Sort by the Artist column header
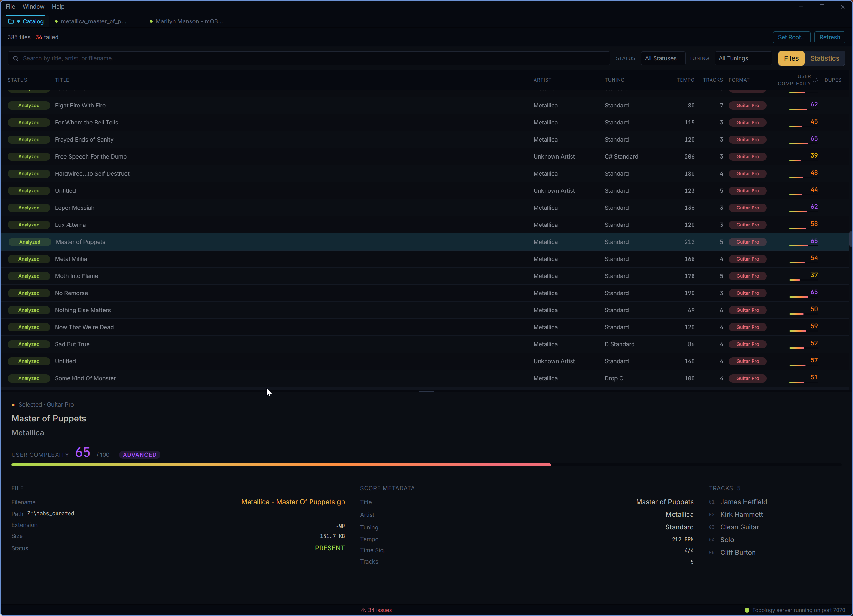Image resolution: width=853 pixels, height=616 pixels. 542,80
